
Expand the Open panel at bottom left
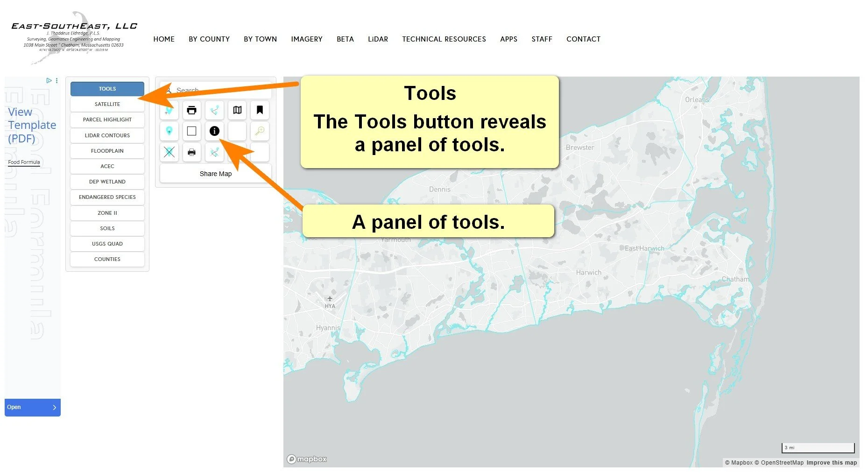click(x=32, y=407)
